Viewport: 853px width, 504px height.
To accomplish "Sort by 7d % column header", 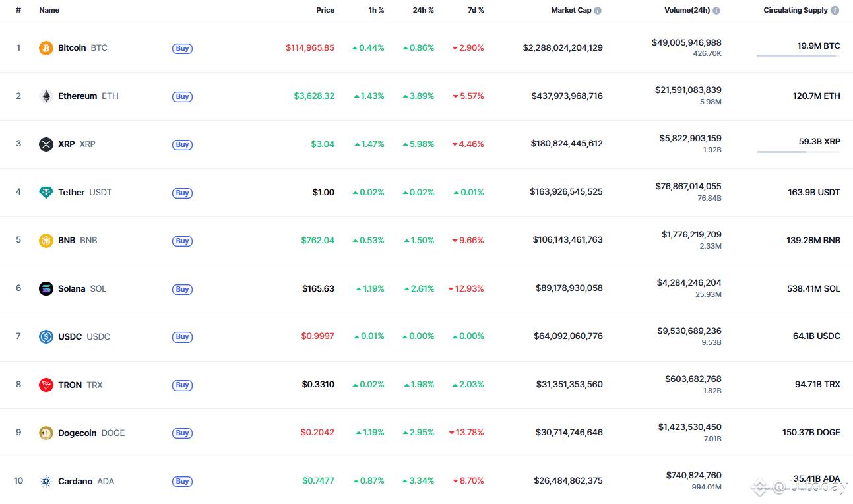I will click(x=475, y=11).
